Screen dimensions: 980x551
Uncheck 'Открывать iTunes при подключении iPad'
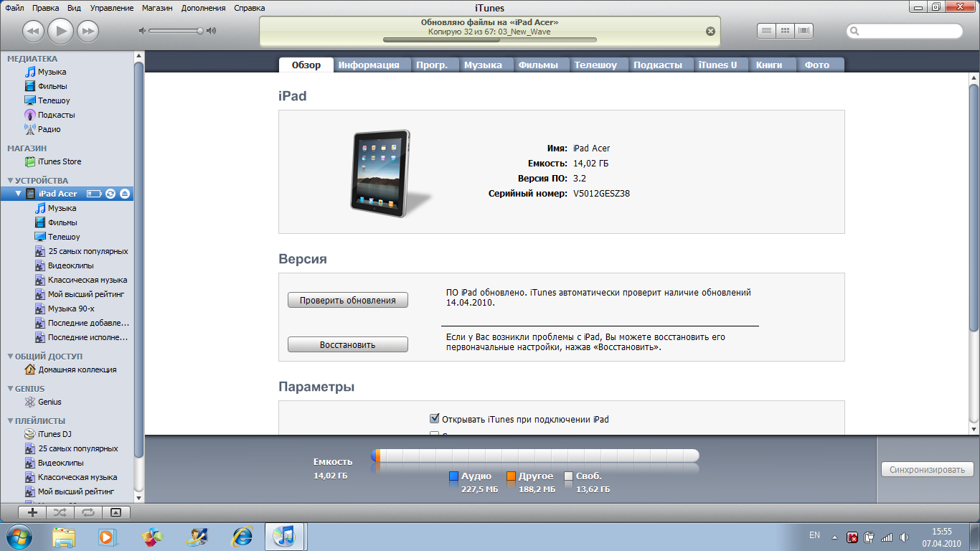pyautogui.click(x=434, y=419)
